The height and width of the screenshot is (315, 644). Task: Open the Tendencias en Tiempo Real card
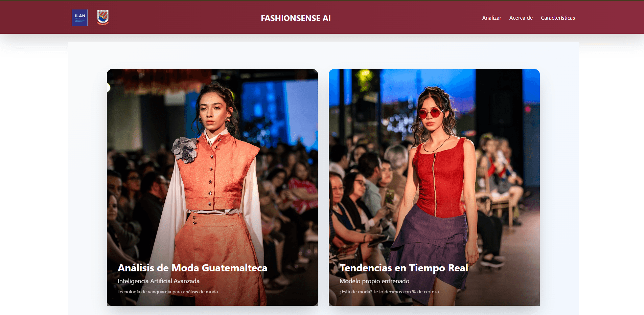434,186
